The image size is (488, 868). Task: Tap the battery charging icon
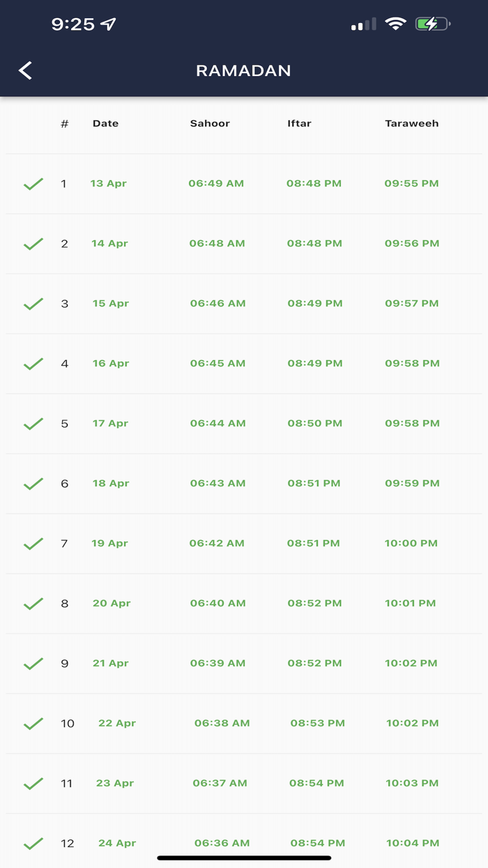(x=432, y=24)
